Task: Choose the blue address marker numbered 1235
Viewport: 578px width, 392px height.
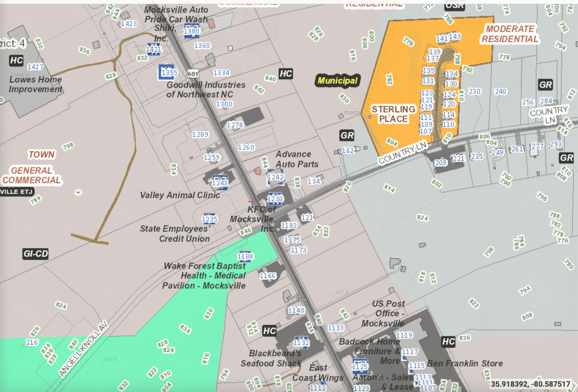Action: tap(209, 219)
